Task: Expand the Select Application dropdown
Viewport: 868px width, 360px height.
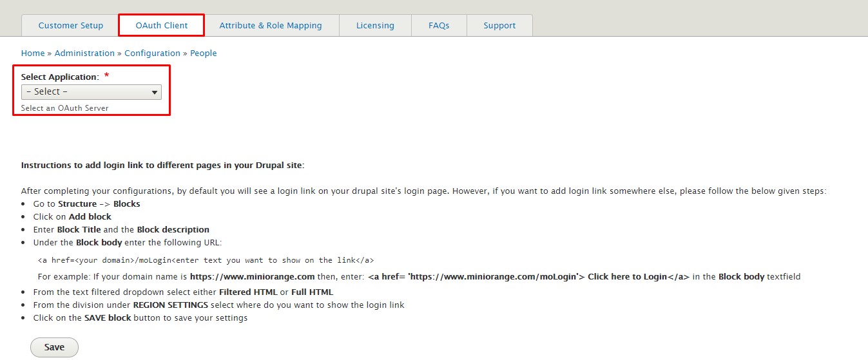Action: (x=92, y=92)
